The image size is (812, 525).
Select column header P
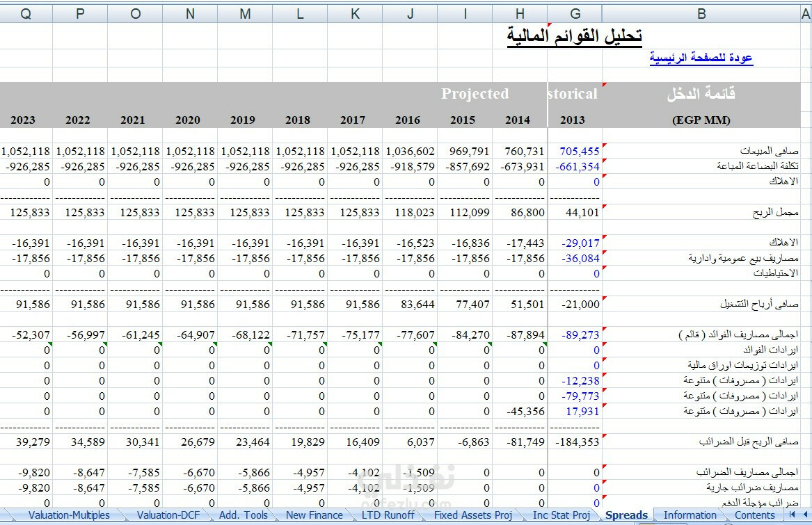pos(80,14)
